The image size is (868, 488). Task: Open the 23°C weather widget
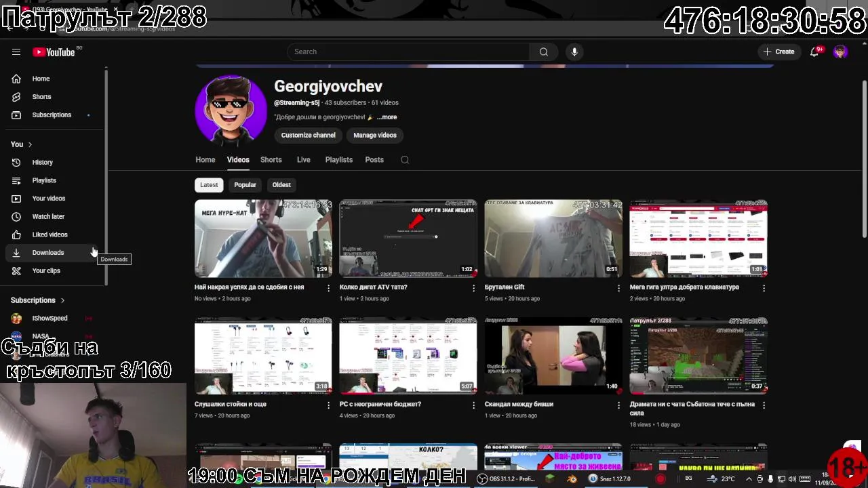(722, 479)
